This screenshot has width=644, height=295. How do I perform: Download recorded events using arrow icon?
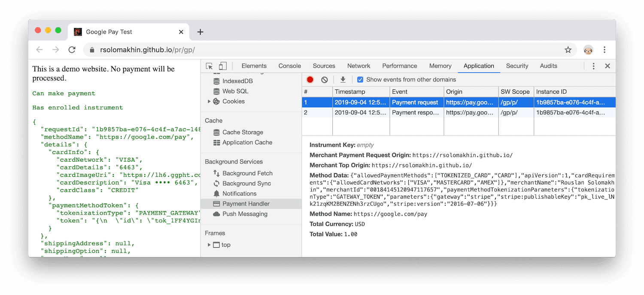[342, 80]
